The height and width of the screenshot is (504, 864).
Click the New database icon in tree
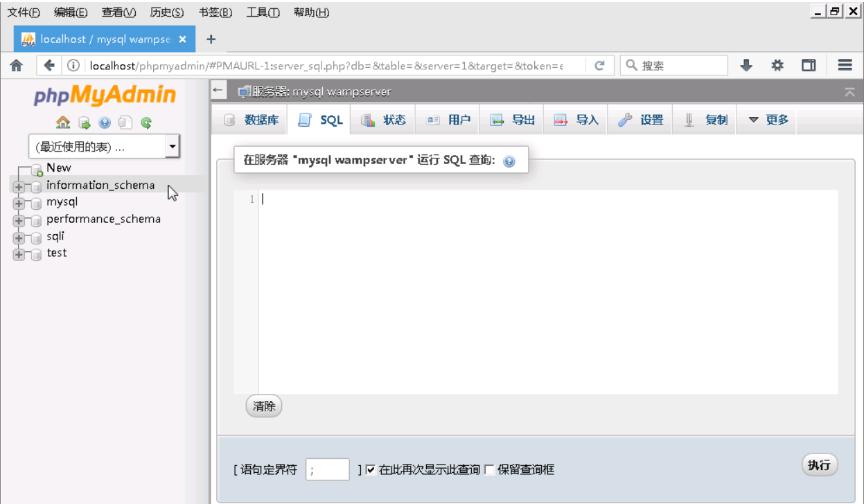tap(37, 170)
